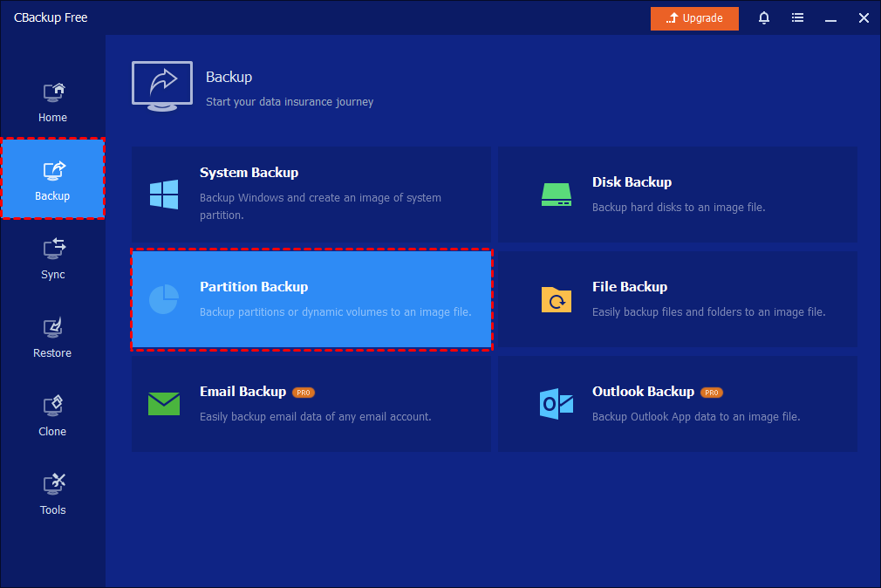Choose the Disk Backup title text
Image resolution: width=881 pixels, height=588 pixels.
coord(632,182)
